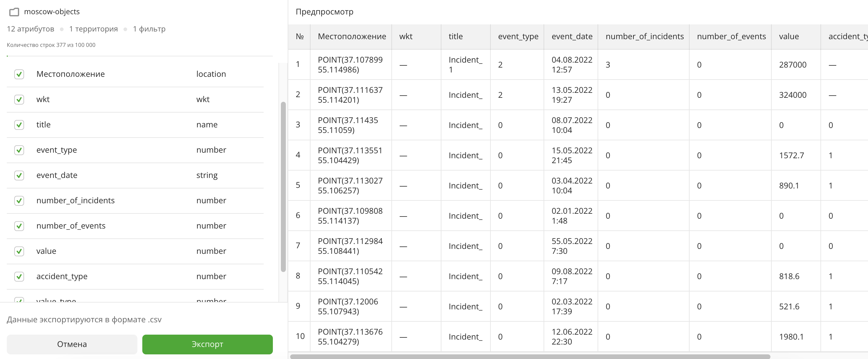Uncheck the number_of_events checkbox

point(19,226)
